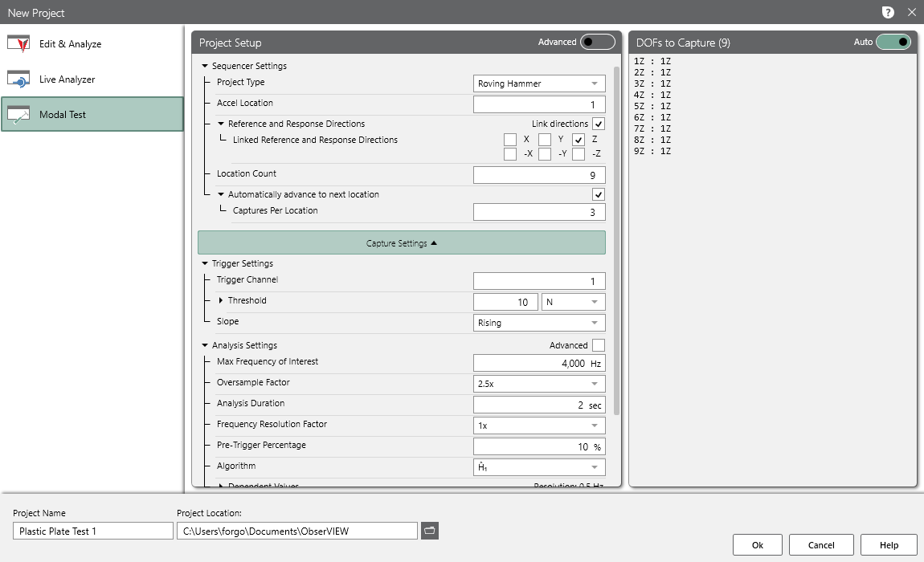Click the Project Location path field
The image size is (924, 562).
click(x=297, y=531)
